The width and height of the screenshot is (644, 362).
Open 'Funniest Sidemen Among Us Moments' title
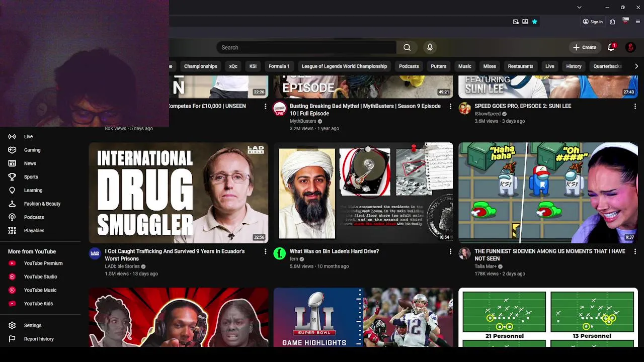[550, 255]
